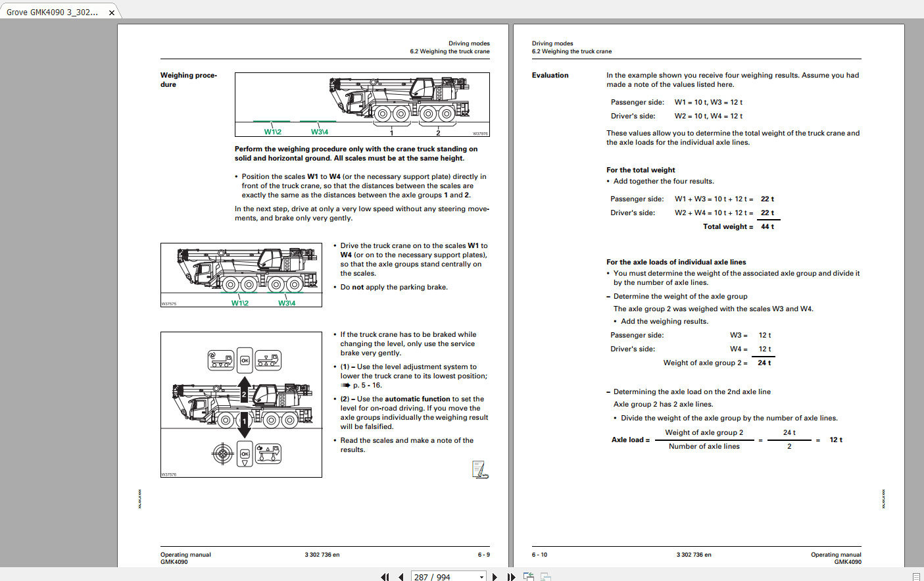Click the checklist note icon on page 6-9

click(479, 468)
